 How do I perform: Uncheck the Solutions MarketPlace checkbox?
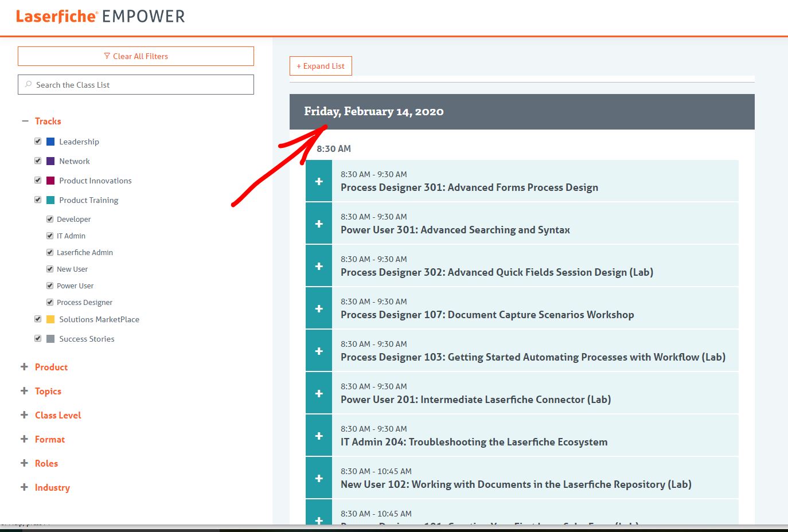pyautogui.click(x=38, y=319)
